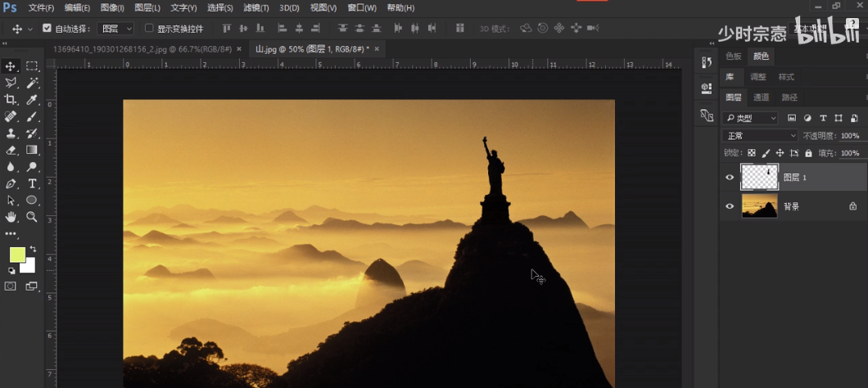Select the Ellipse shape tool
Viewport: 868px width, 388px height.
[32, 200]
